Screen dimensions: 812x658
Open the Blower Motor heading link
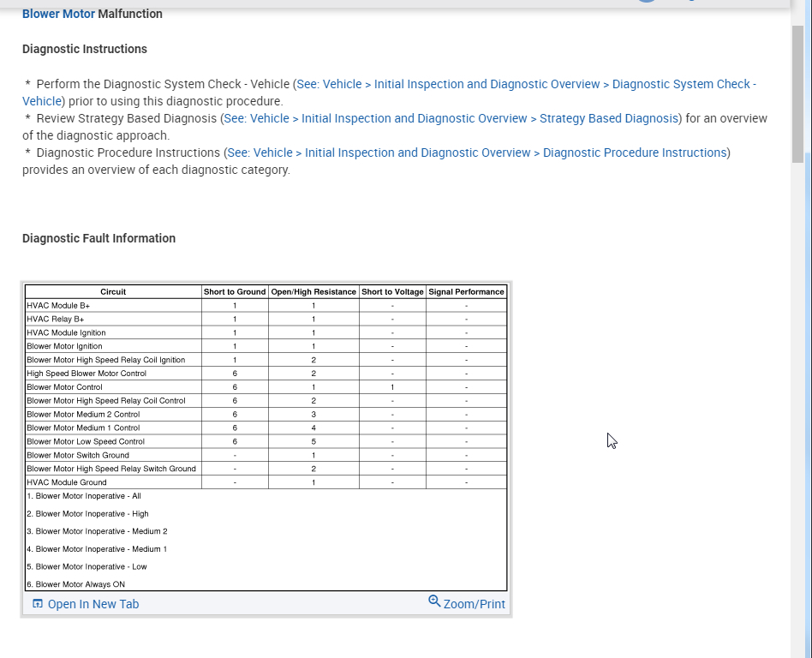(58, 14)
